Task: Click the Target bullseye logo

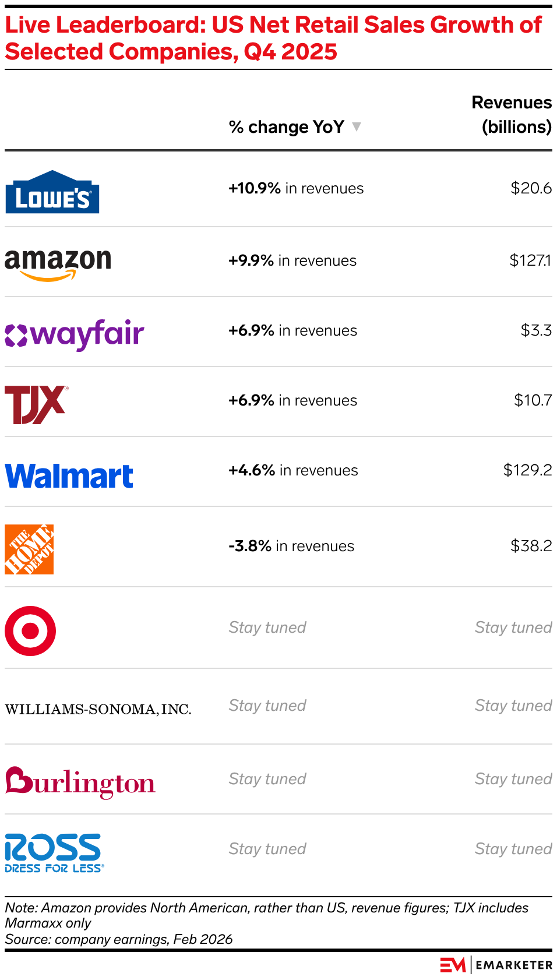Action: pos(30,630)
